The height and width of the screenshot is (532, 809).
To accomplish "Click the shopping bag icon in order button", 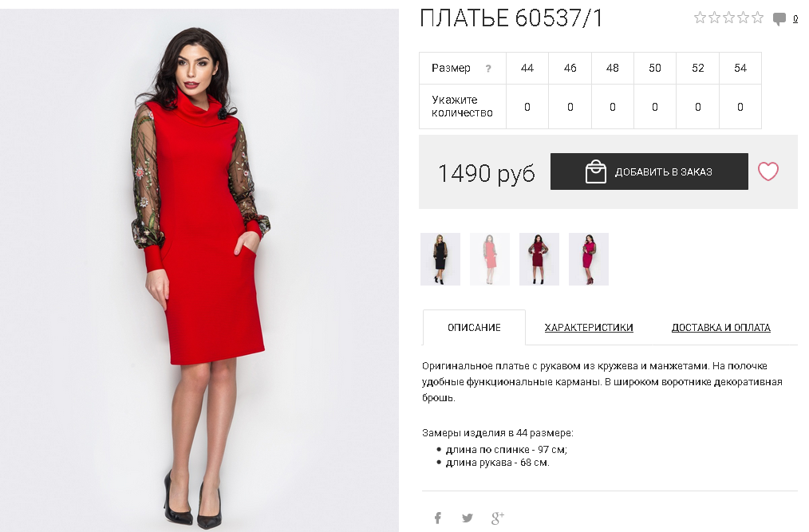I will pyautogui.click(x=595, y=171).
